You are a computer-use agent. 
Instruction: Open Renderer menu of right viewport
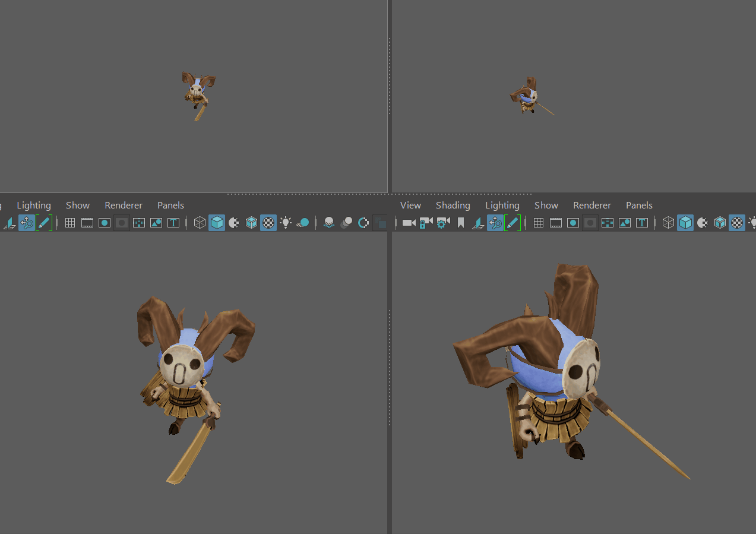[592, 205]
